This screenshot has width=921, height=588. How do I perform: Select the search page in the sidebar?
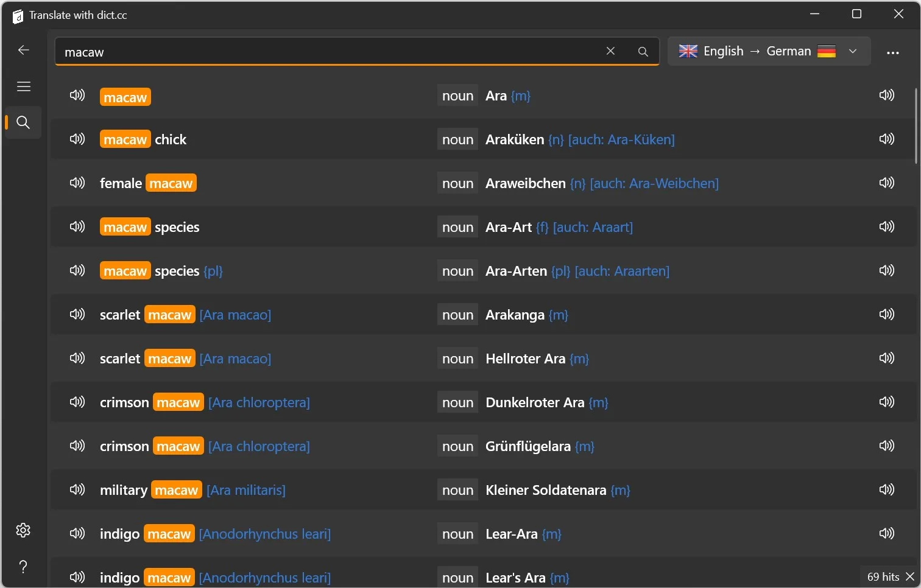point(23,122)
